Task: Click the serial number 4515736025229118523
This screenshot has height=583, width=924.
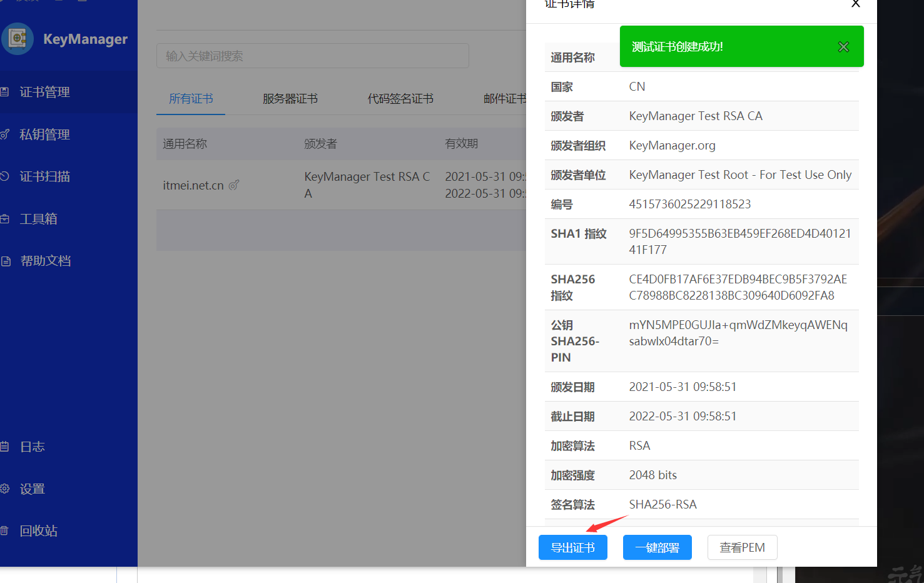Action: point(690,204)
